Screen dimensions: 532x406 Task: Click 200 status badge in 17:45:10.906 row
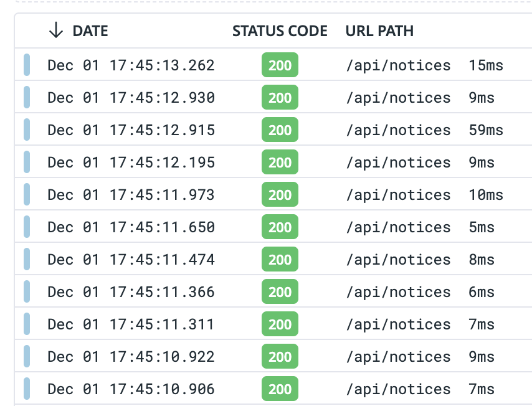tap(280, 389)
